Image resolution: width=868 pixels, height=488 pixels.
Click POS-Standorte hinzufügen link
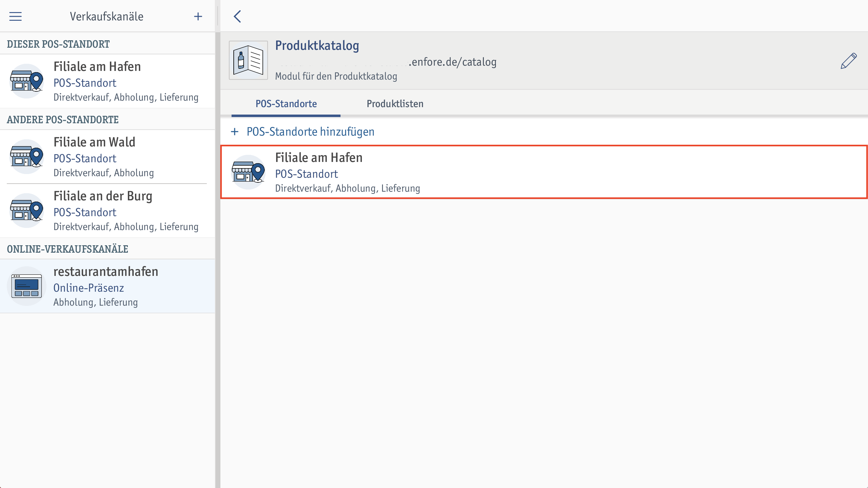[x=310, y=131]
